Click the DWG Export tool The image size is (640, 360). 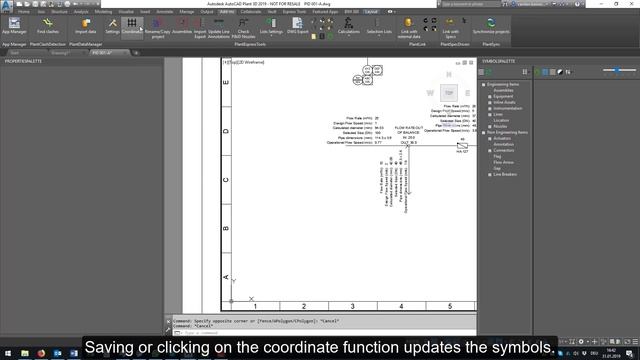pos(298,26)
